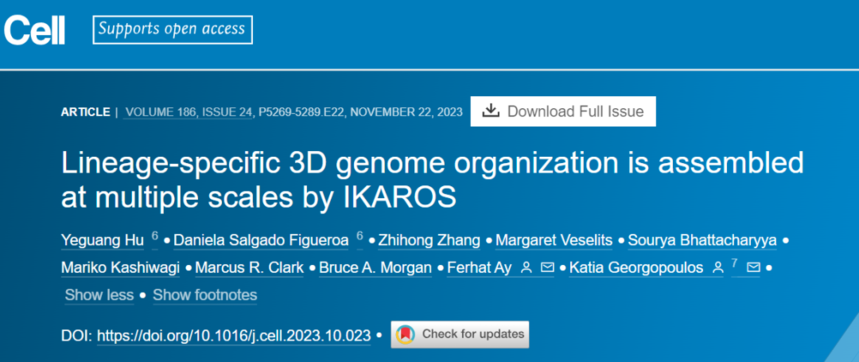Click the envelope icon next to Ferhat Ay
Image resolution: width=859 pixels, height=362 pixels.
(547, 268)
